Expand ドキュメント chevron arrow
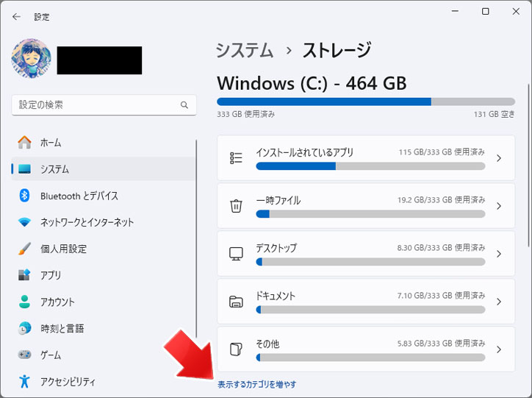Image resolution: width=532 pixels, height=398 pixels. click(499, 302)
